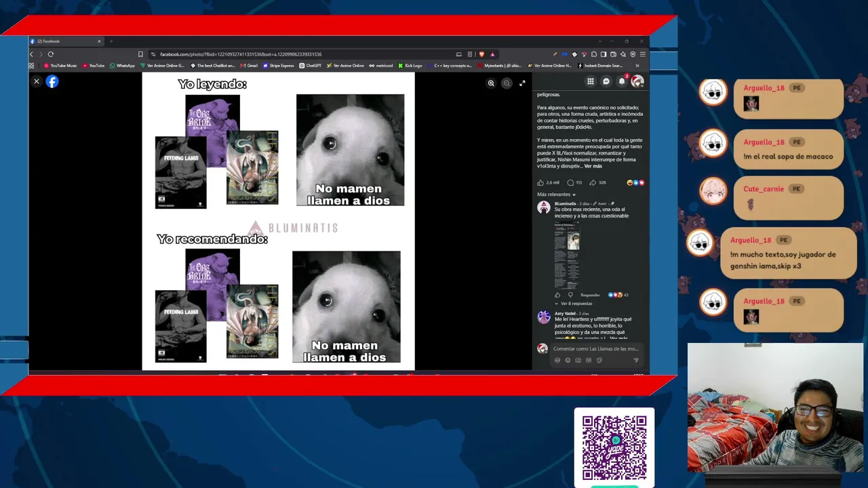The width and height of the screenshot is (868, 488).
Task: Open the ChatGPT bookmark
Action: [311, 66]
